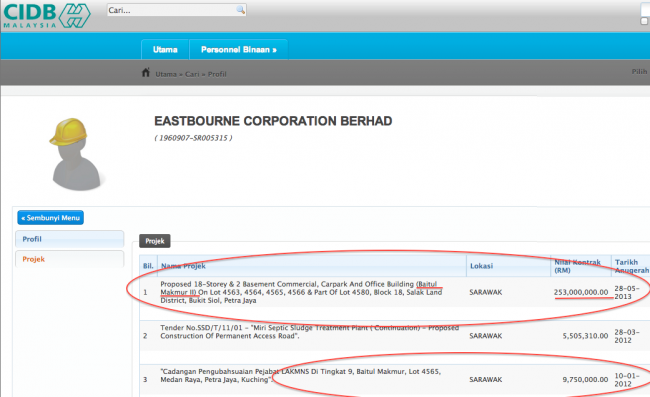
Task: Click the Cari breadcrumb link
Action: click(x=192, y=74)
